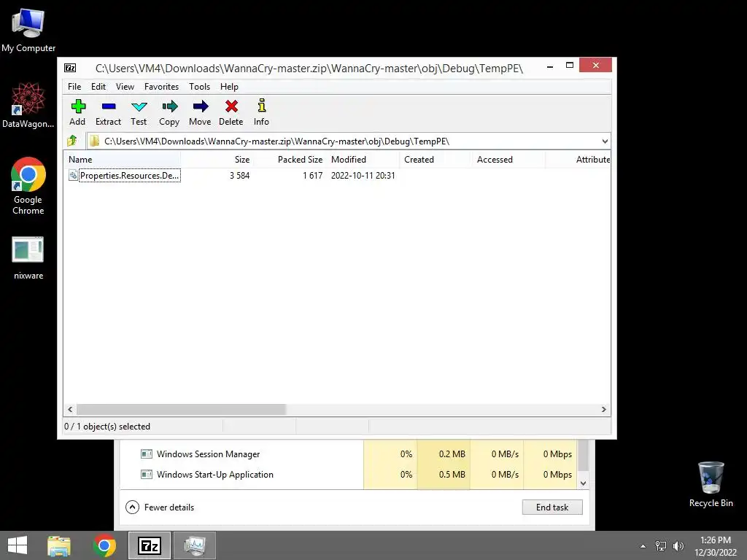Select the Properties.Resources.De... file icon

pos(73,175)
